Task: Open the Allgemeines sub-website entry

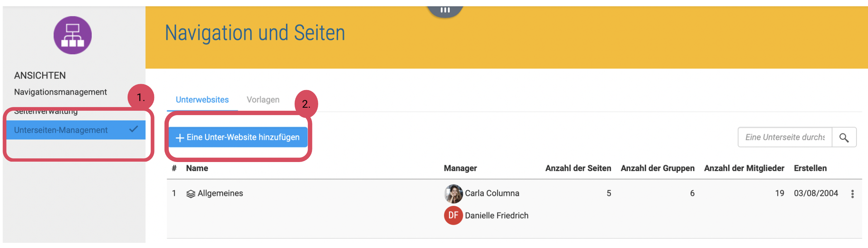Action: [x=220, y=193]
